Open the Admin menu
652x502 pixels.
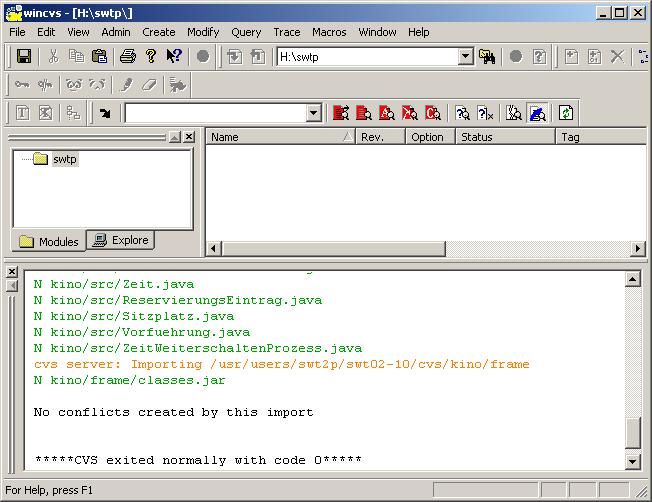(x=116, y=32)
